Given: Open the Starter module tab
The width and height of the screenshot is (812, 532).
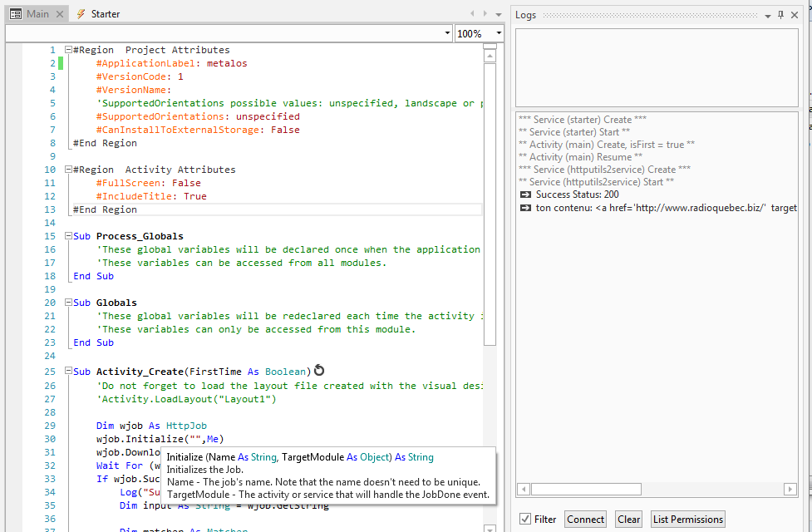Looking at the screenshot, I should click(105, 14).
